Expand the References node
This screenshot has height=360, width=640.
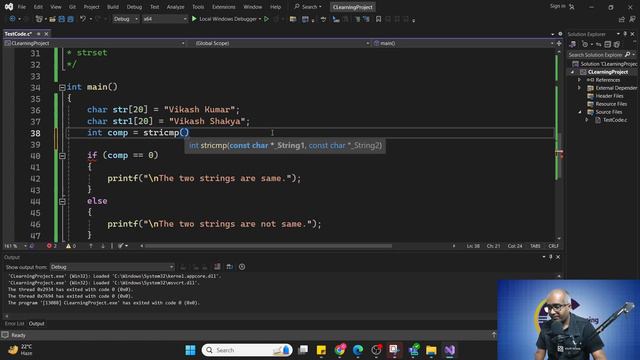[580, 80]
